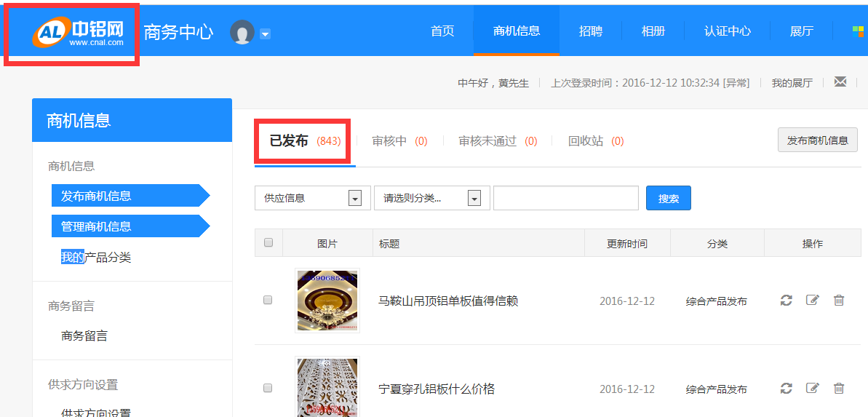Image resolution: width=868 pixels, height=417 pixels.
Task: Delete the 马鞍山吊顶铝单板 listing
Action: (x=839, y=301)
